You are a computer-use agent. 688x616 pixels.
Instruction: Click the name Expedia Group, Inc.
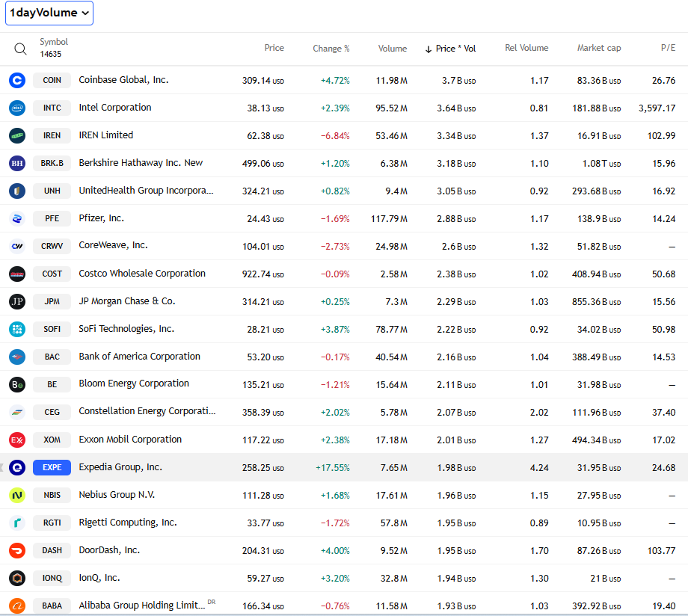(x=120, y=467)
